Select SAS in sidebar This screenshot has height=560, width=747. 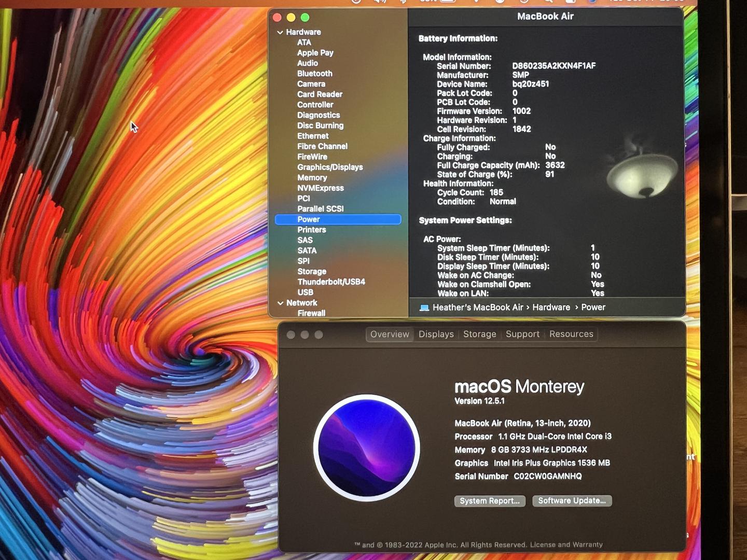(x=305, y=240)
